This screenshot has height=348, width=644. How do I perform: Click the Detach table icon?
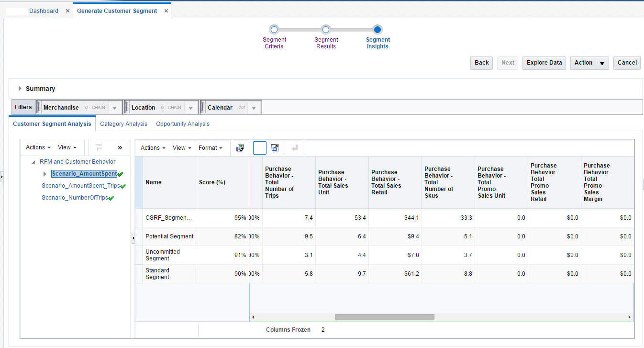click(x=275, y=148)
